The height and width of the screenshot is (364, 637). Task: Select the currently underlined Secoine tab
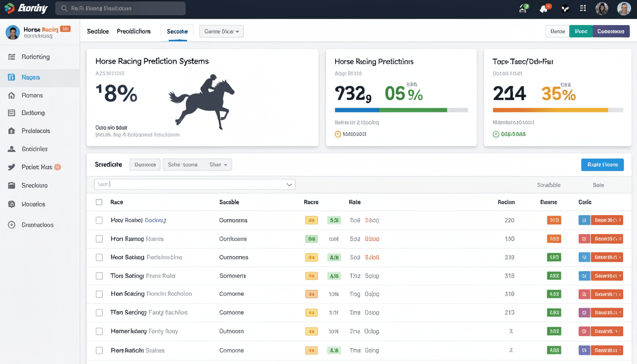point(177,31)
